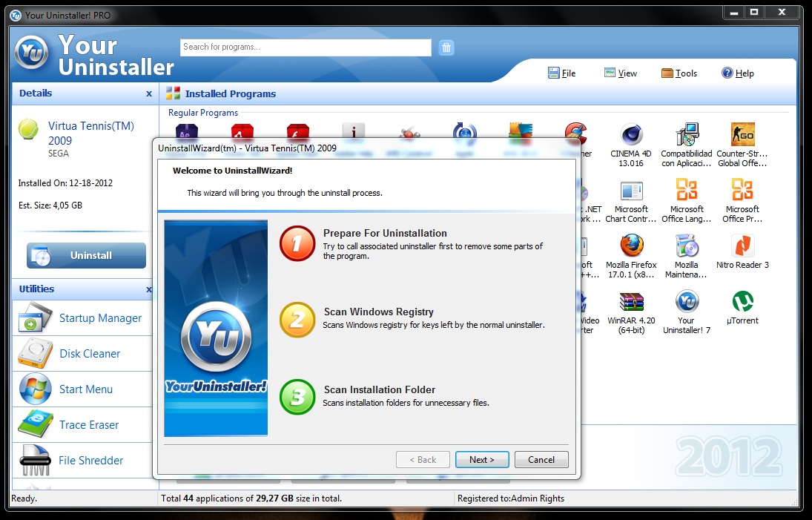The height and width of the screenshot is (520, 812).
Task: Open the File menu
Action: coord(562,73)
